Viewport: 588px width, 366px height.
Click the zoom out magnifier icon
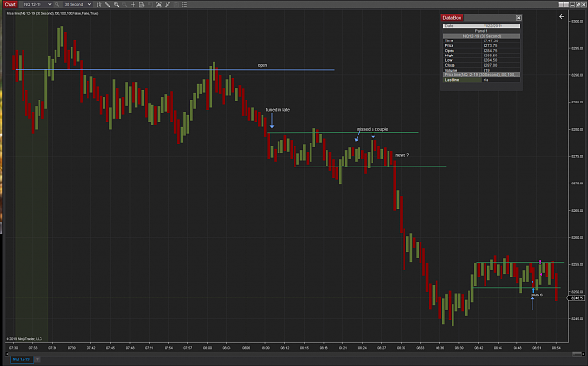124,4
